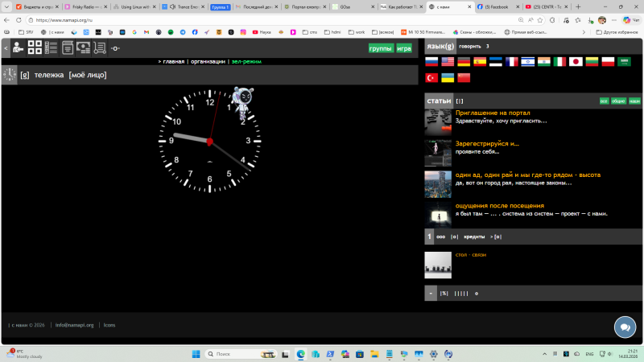
Task: Click the user profile icon in site toolbar
Action: 17,47
